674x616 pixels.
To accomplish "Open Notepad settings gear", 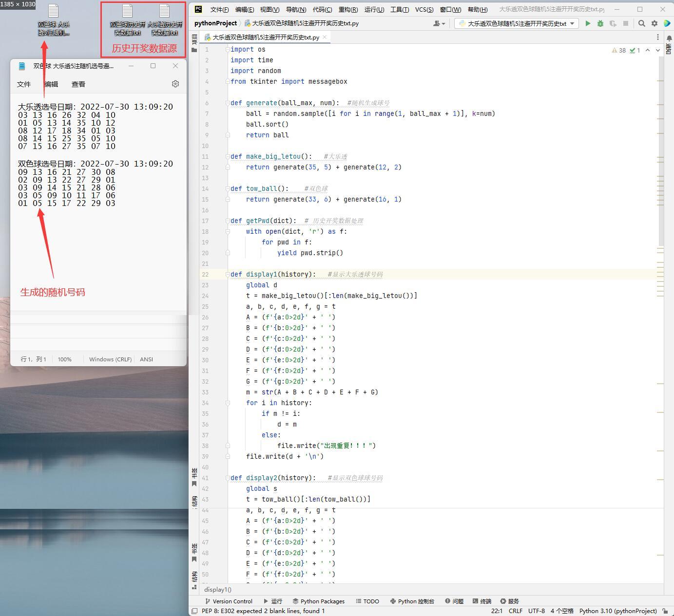I will [x=175, y=84].
